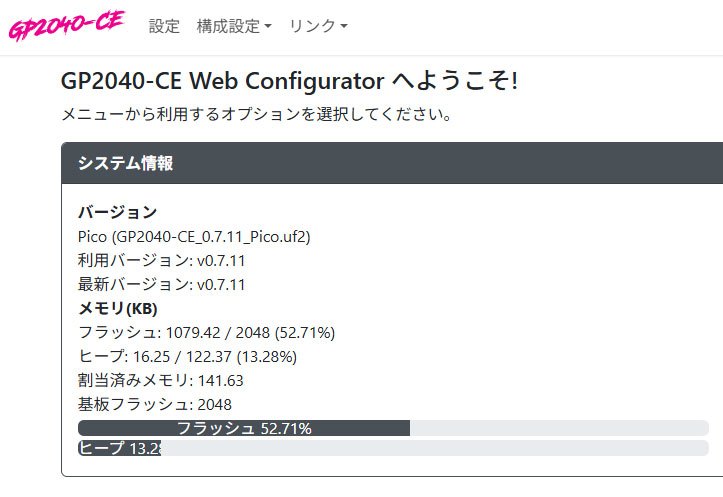Expand the 構成設定 dropdown menu
This screenshot has width=723, height=497.
click(234, 27)
